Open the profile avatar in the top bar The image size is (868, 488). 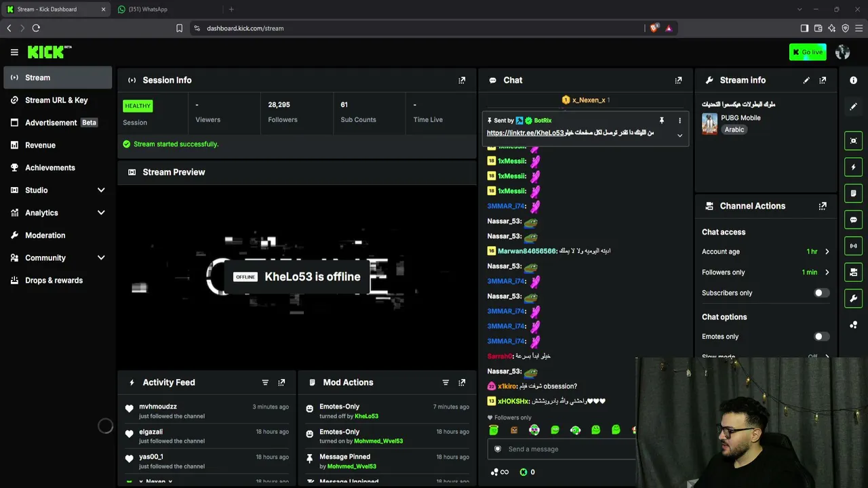point(843,52)
